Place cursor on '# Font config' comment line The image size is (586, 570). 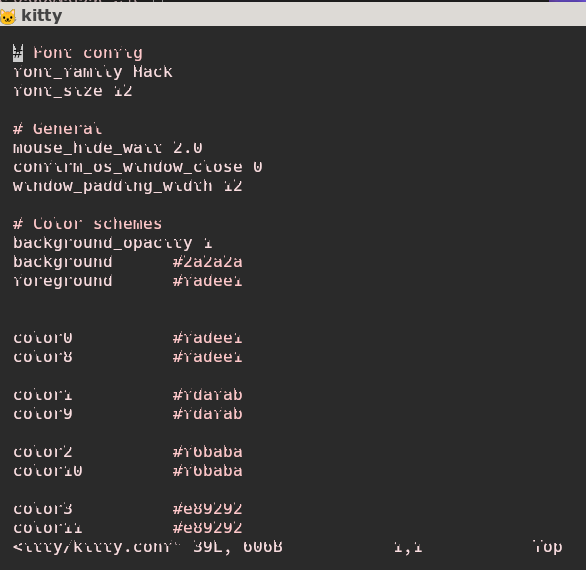[x=78, y=53]
